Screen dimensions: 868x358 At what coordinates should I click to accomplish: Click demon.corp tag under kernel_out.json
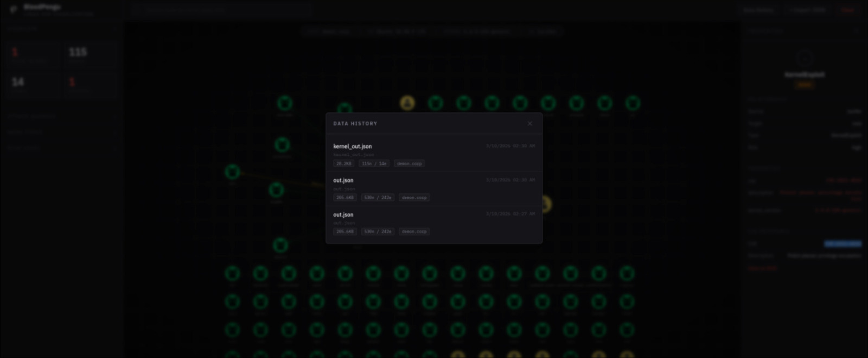coord(409,164)
